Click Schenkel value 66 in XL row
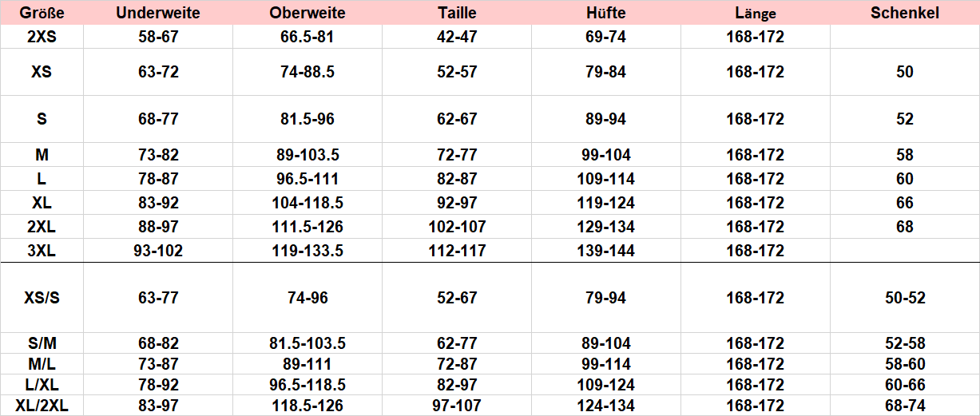 pos(905,203)
